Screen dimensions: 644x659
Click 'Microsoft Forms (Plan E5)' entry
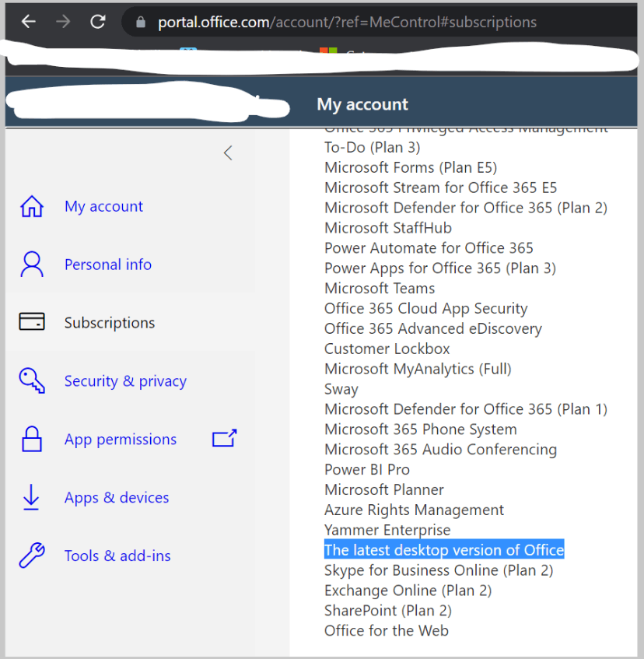pos(411,167)
